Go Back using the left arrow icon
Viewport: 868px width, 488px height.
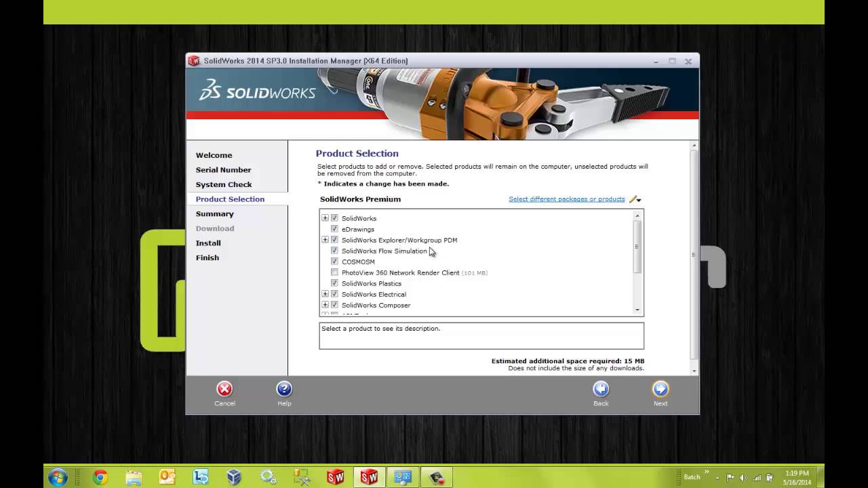601,389
